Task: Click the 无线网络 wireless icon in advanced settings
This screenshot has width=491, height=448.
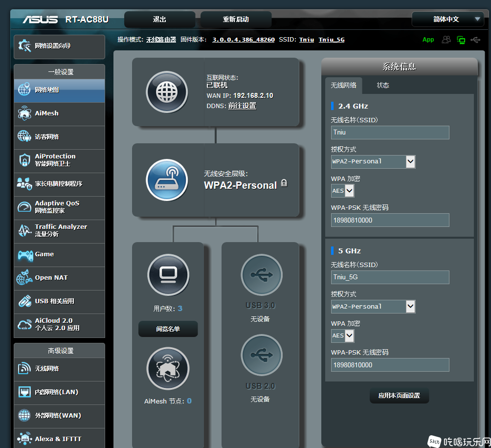Action: (x=24, y=369)
